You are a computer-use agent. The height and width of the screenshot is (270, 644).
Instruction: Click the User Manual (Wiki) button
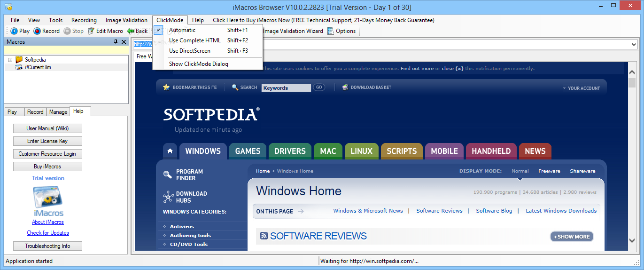(x=47, y=128)
